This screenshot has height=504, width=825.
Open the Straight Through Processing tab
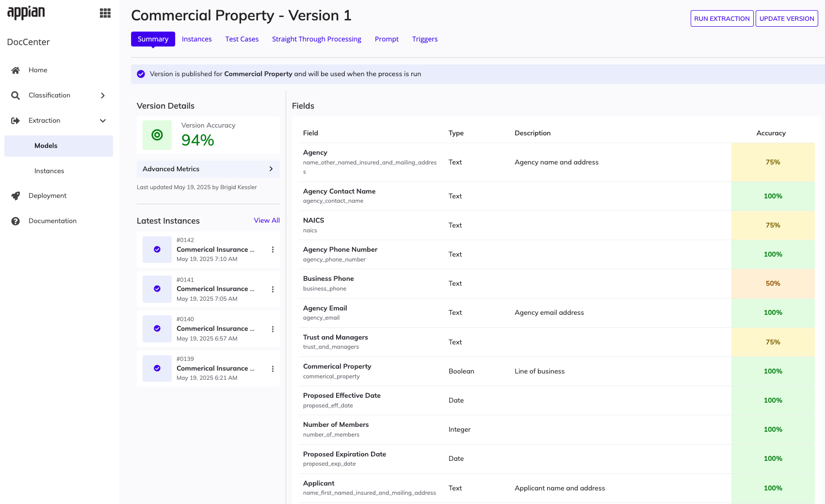click(x=317, y=39)
